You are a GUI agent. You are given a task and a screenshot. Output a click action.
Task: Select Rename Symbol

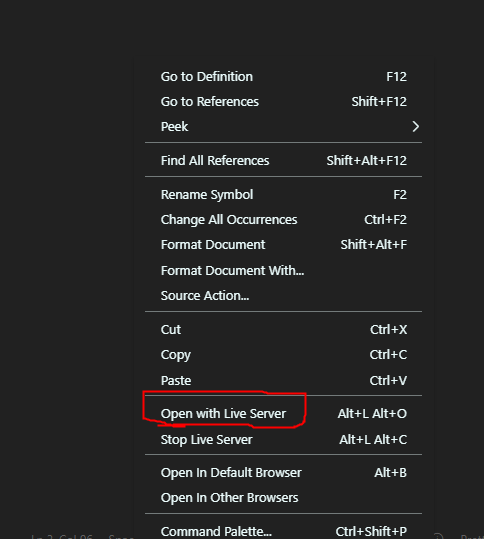284,195
